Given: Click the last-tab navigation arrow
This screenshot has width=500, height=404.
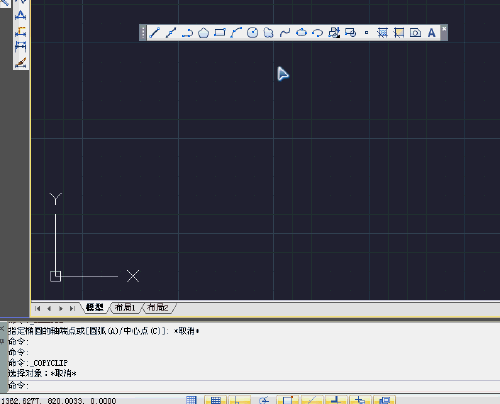Looking at the screenshot, I should click(72, 309).
